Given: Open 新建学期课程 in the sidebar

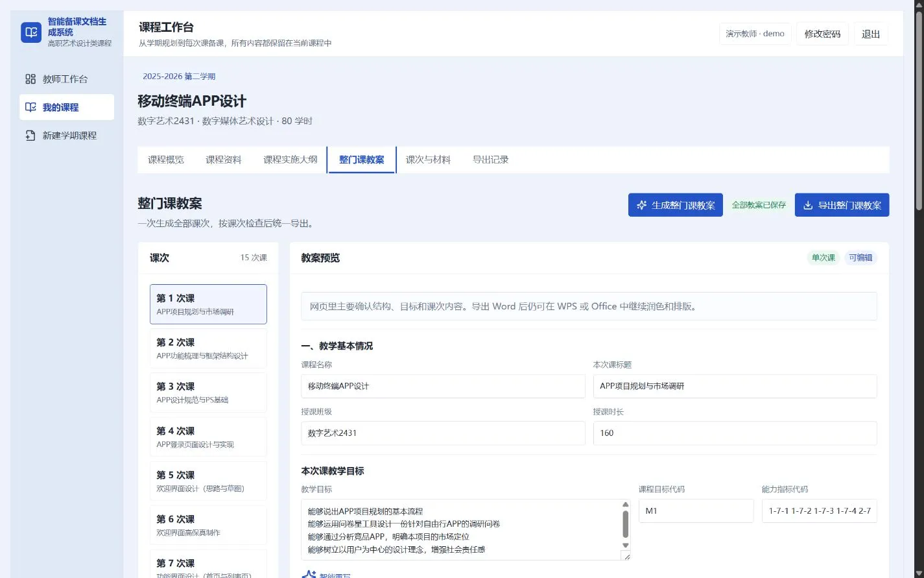Looking at the screenshot, I should coord(67,136).
